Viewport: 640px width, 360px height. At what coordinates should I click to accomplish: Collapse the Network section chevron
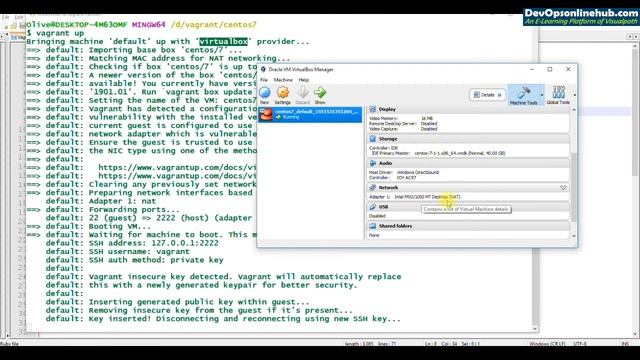(563, 188)
